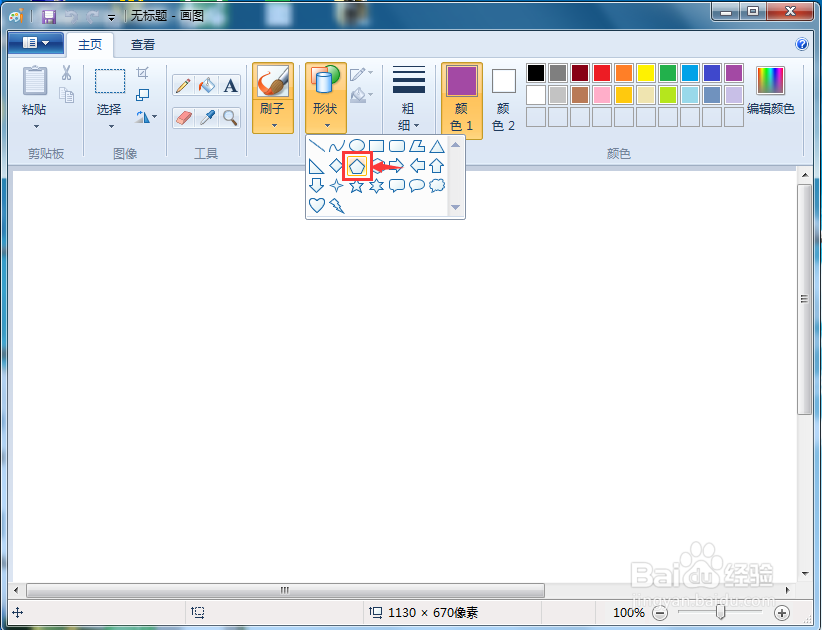Click the Crop icon
Viewport: 822px width, 630px height.
click(x=143, y=73)
